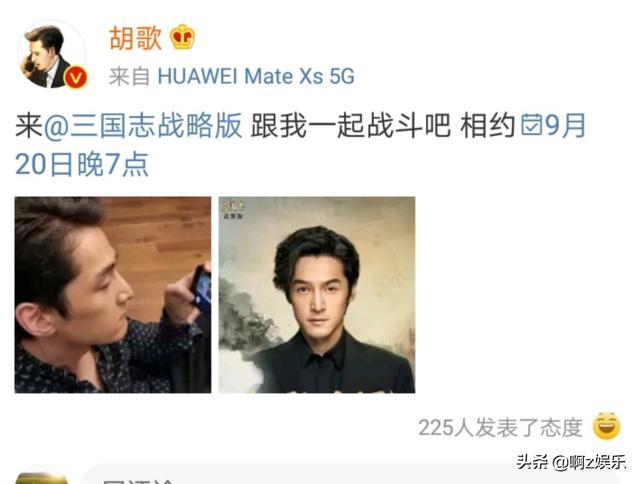Click the orange verified V badge
The image size is (640, 484).
76,78
